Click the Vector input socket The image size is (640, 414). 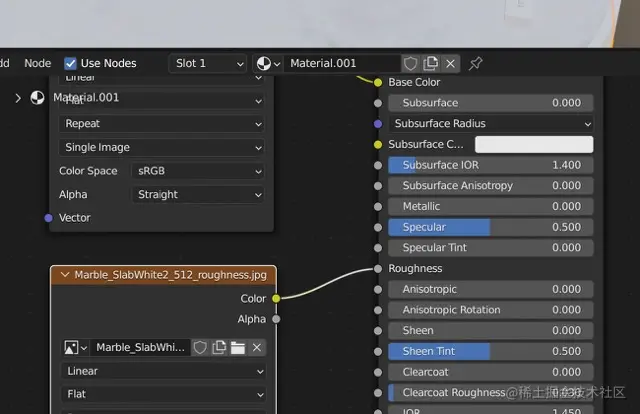coord(49,218)
